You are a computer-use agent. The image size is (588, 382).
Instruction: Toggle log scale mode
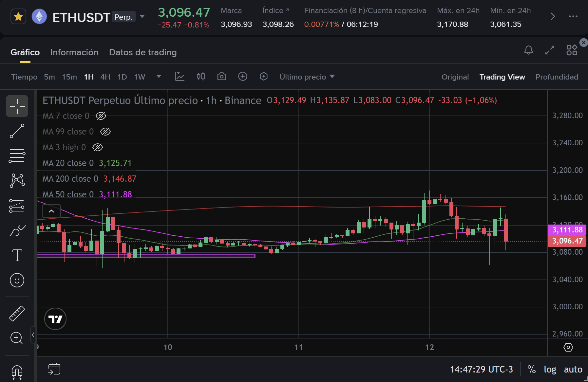point(550,370)
